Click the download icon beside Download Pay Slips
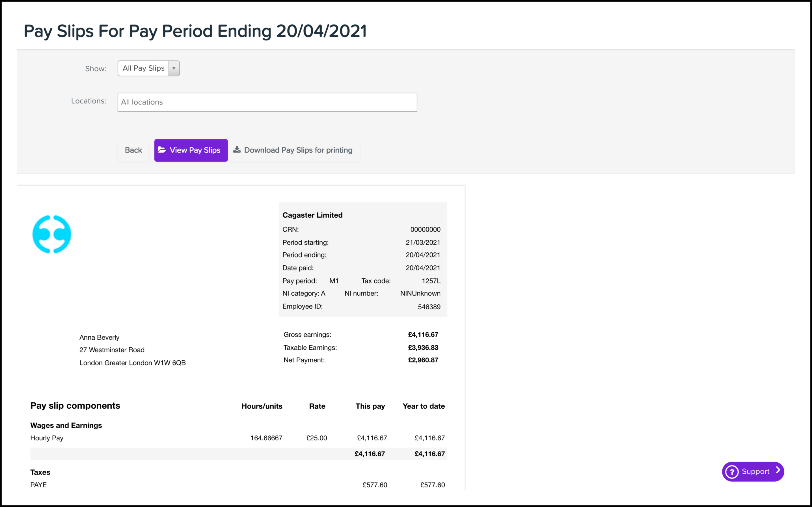This screenshot has height=507, width=812. [x=237, y=149]
